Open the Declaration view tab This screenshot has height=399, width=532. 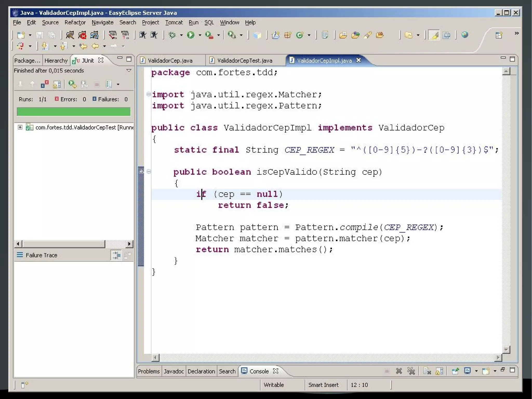[x=201, y=371]
